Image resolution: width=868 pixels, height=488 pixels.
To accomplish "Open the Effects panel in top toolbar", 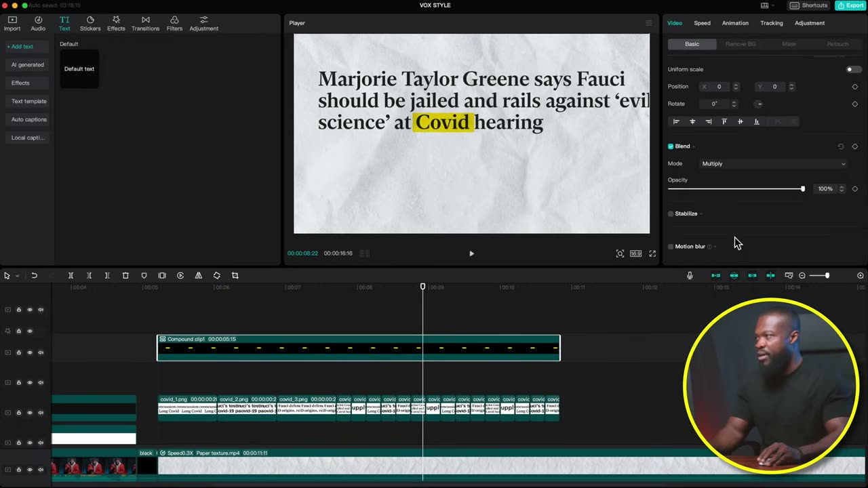I will click(x=116, y=24).
